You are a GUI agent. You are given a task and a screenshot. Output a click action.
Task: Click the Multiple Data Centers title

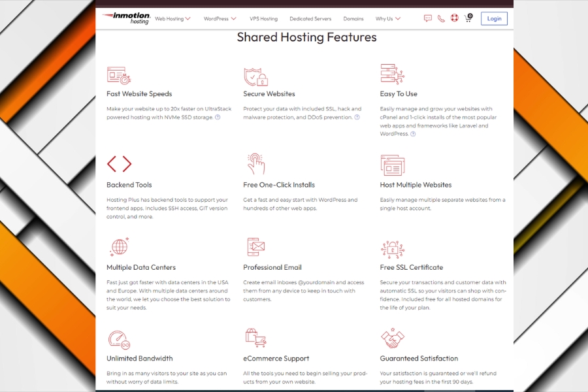pyautogui.click(x=141, y=267)
